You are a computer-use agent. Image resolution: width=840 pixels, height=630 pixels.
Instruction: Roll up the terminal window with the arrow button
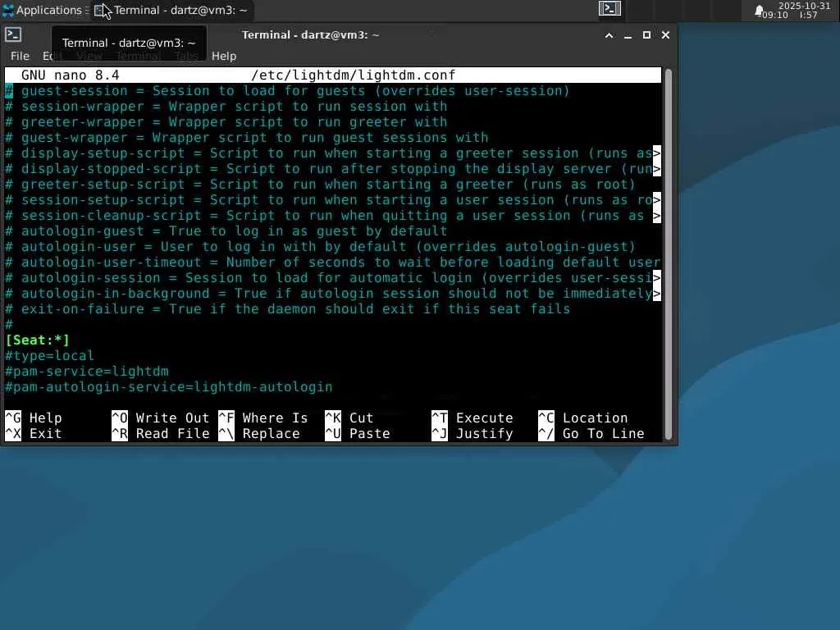click(x=609, y=35)
